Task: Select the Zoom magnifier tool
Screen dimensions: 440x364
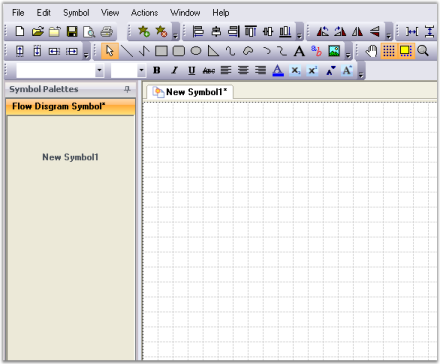Action: click(423, 51)
